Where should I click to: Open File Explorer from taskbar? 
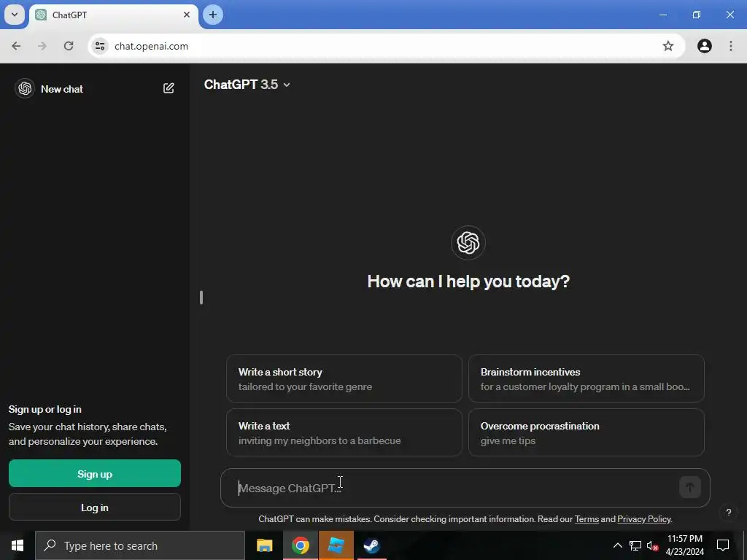(x=264, y=545)
